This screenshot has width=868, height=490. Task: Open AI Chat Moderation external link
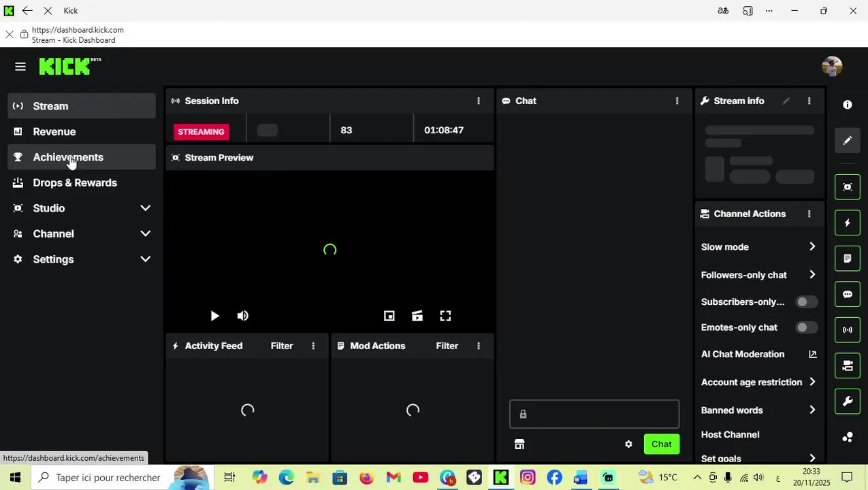(812, 354)
